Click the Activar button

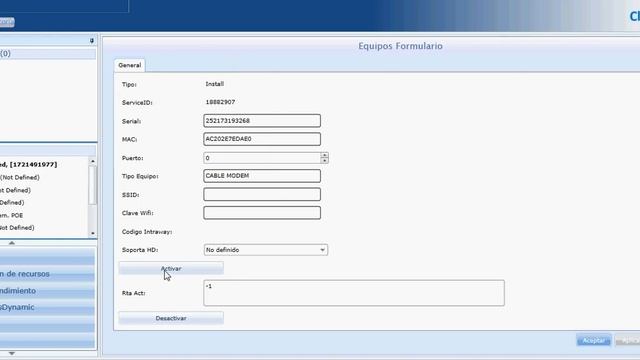(x=171, y=268)
